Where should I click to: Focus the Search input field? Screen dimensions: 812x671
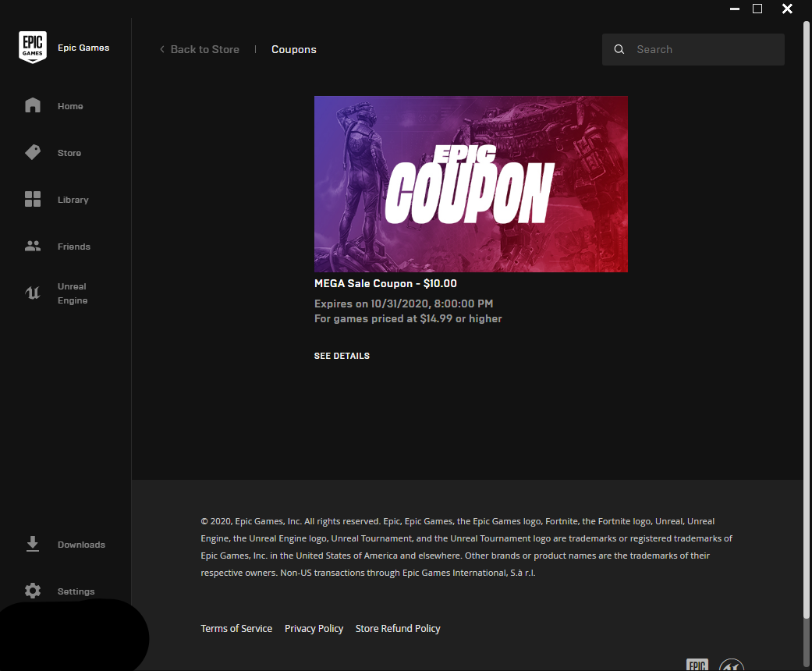coord(693,49)
